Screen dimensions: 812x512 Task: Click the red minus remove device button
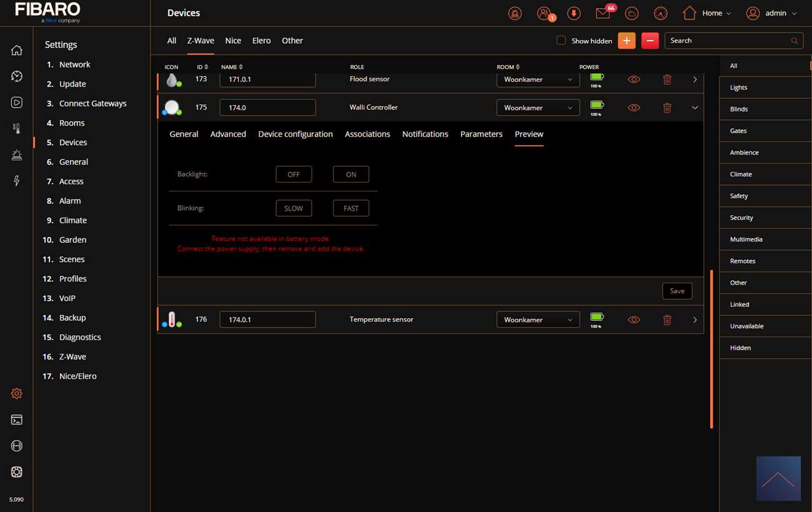pos(650,41)
